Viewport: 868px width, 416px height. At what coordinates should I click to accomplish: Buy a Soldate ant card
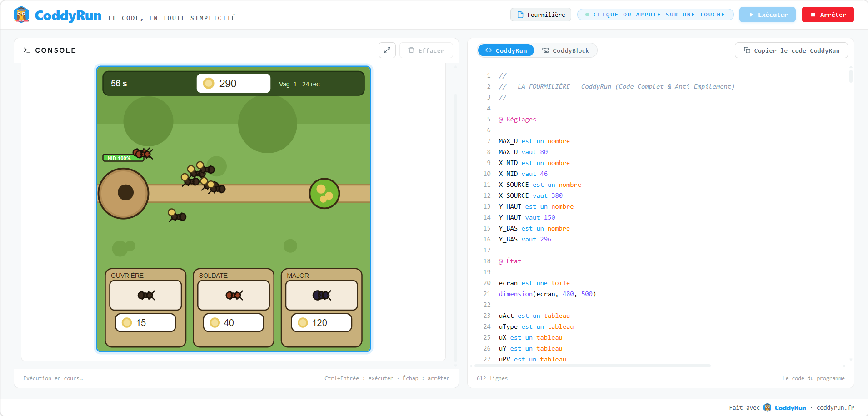click(x=234, y=308)
